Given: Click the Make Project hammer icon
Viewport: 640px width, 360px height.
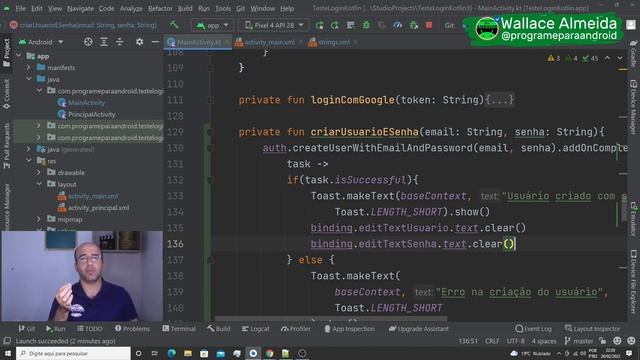Looking at the screenshot, I should coord(174,25).
